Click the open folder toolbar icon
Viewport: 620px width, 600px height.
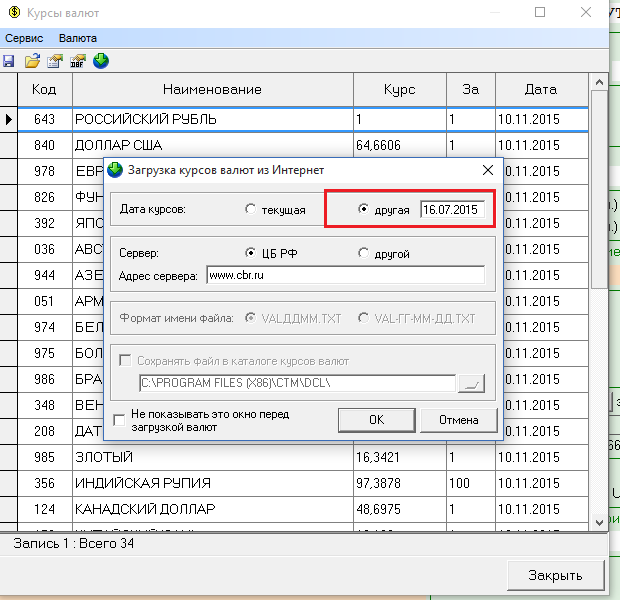click(32, 61)
